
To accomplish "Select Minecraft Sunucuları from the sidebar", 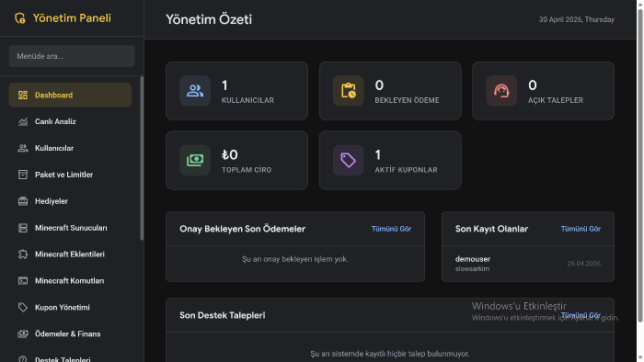I will 70,228.
